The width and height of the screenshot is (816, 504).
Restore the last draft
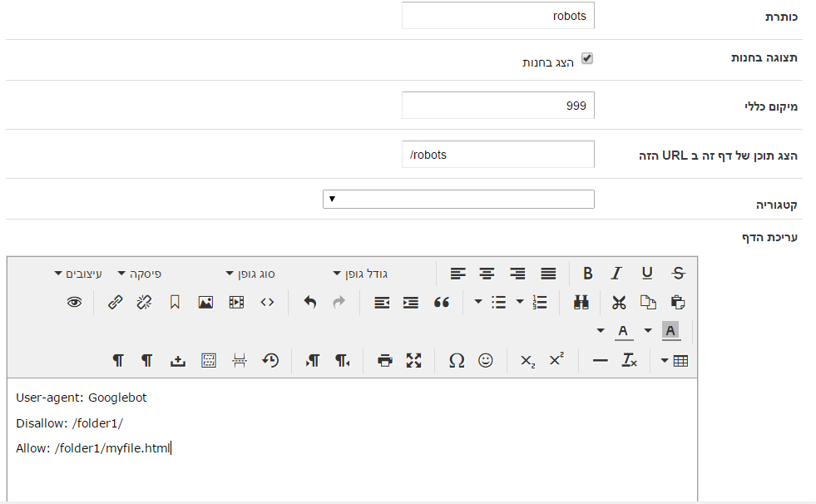coord(270,360)
